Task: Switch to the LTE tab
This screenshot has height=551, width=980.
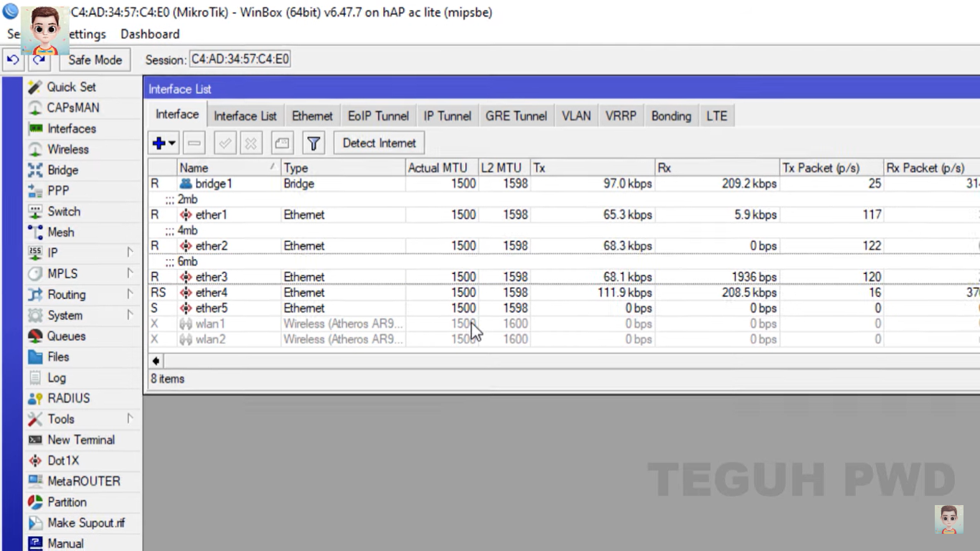Action: tap(717, 116)
